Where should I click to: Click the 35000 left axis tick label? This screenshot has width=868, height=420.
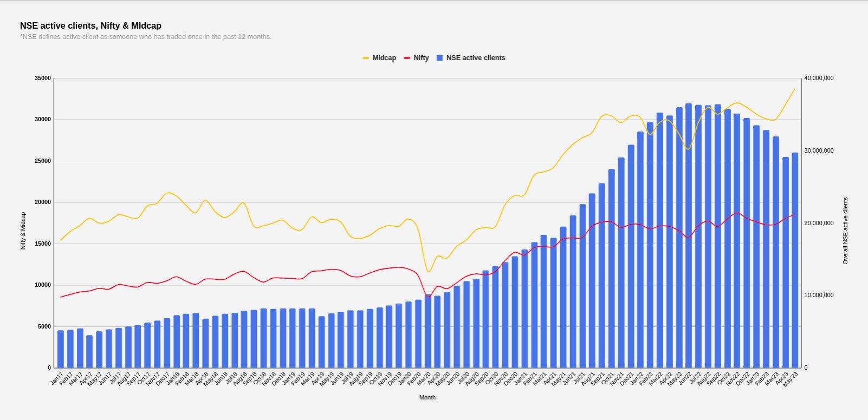click(x=43, y=78)
